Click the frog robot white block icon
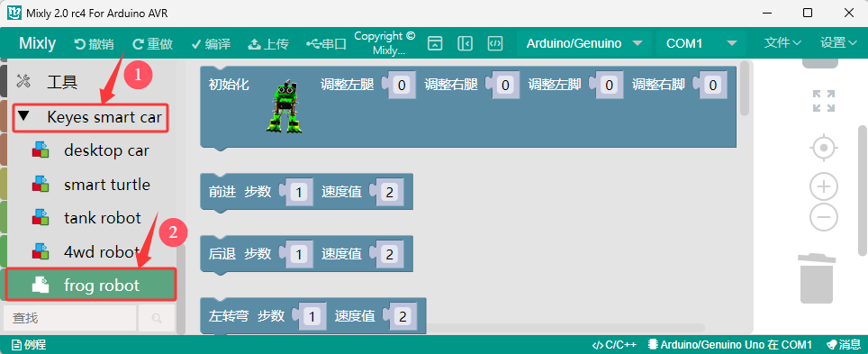Viewport: 868px width, 354px height. point(41,285)
